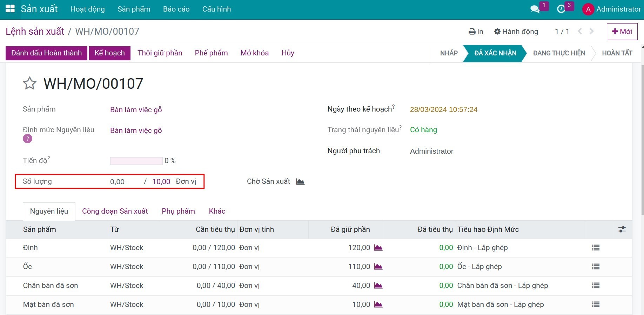Open the Báo cáo menu
The width and height of the screenshot is (644, 315).
click(x=176, y=9)
